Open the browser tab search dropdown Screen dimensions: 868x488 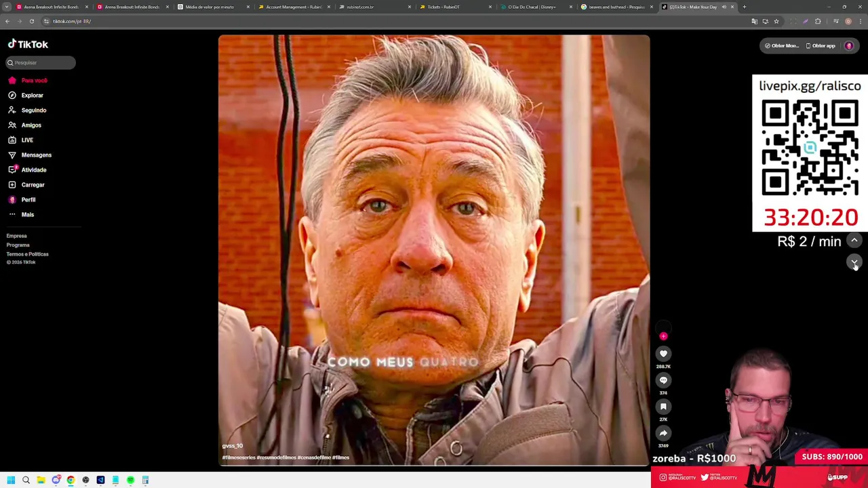[7, 7]
